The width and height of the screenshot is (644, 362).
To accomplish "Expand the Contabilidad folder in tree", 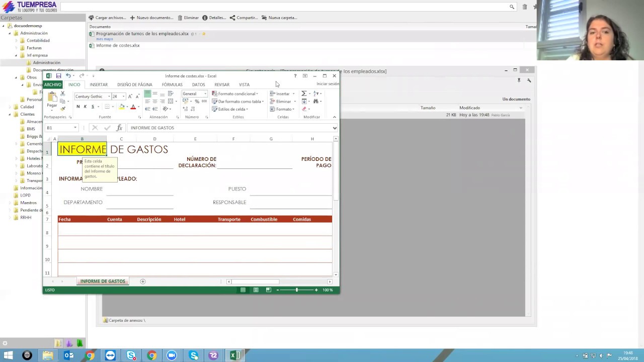I will tap(16, 41).
